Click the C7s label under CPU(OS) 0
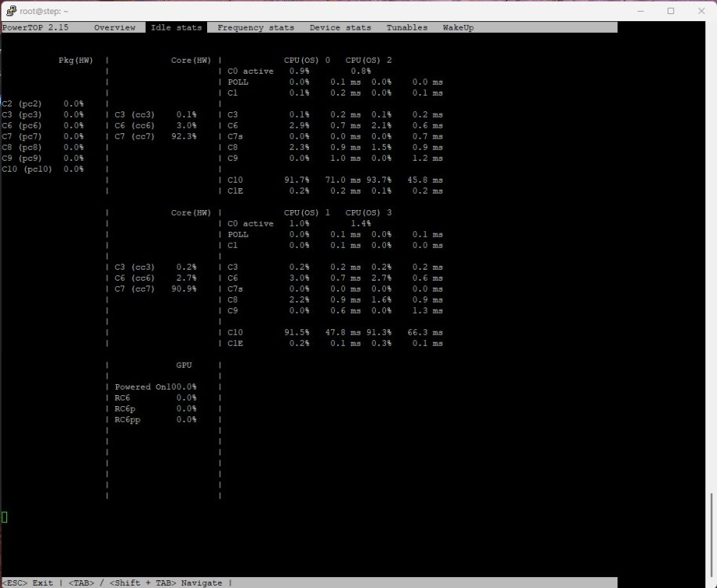717x588 pixels. (x=235, y=136)
